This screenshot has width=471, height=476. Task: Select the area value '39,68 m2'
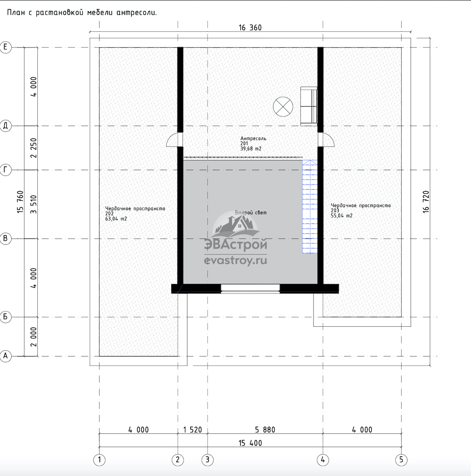click(x=251, y=149)
